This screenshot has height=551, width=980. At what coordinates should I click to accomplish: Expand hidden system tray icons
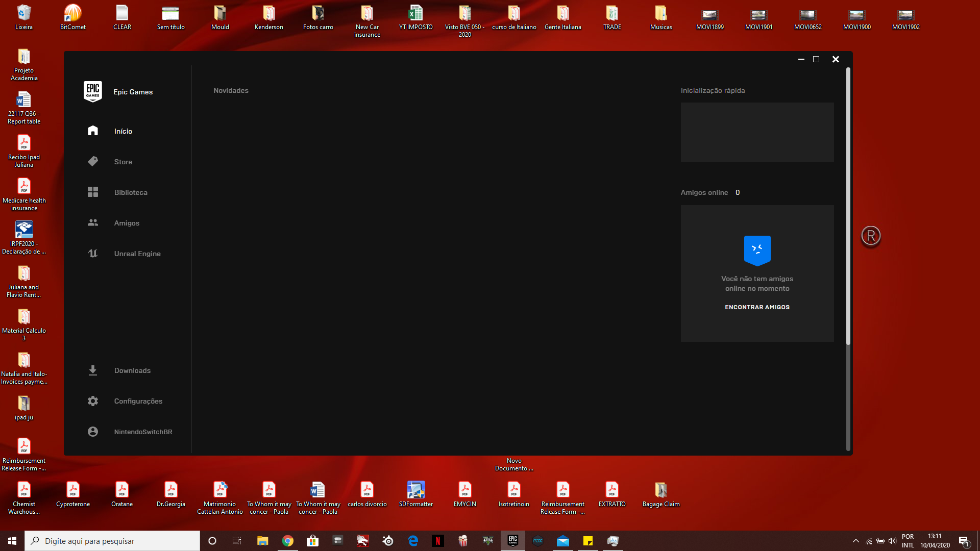click(856, 541)
